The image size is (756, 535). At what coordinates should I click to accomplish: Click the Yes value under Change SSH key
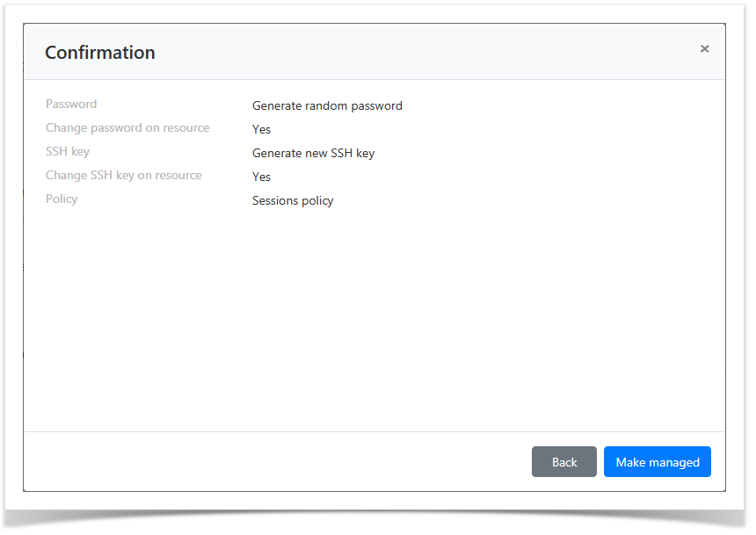point(261,177)
